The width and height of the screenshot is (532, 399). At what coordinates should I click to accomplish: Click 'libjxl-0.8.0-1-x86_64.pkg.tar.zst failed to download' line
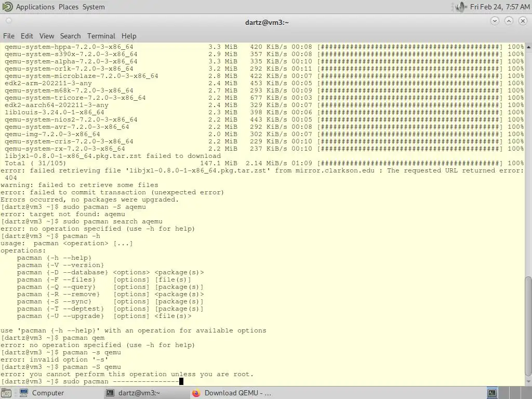[113, 156]
